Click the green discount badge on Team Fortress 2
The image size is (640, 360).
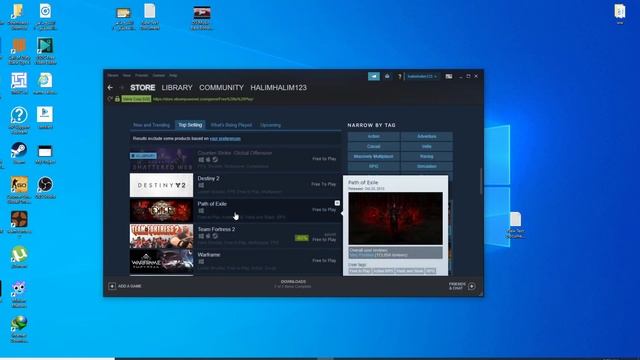pos(302,238)
